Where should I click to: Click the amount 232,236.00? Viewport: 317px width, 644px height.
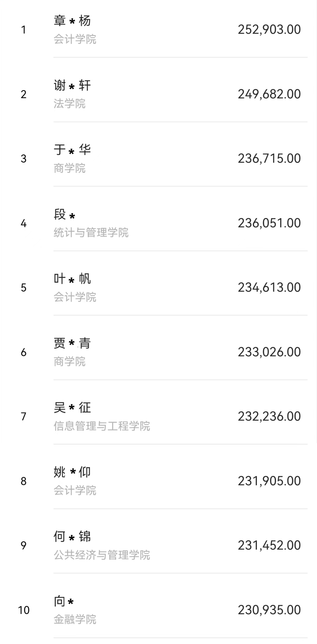click(x=269, y=416)
